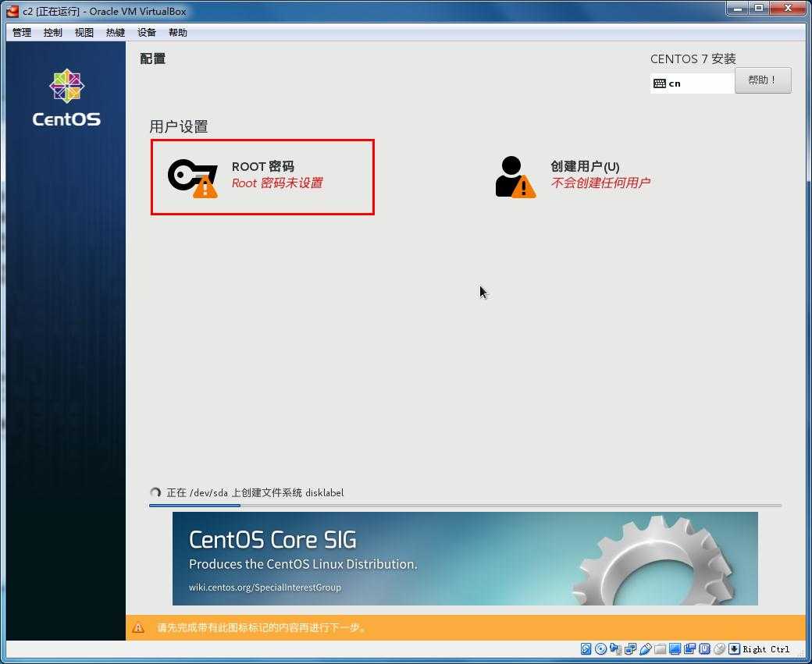This screenshot has height=664, width=812.
Task: Click '不会创建任何用户' red warning text
Action: (x=600, y=183)
